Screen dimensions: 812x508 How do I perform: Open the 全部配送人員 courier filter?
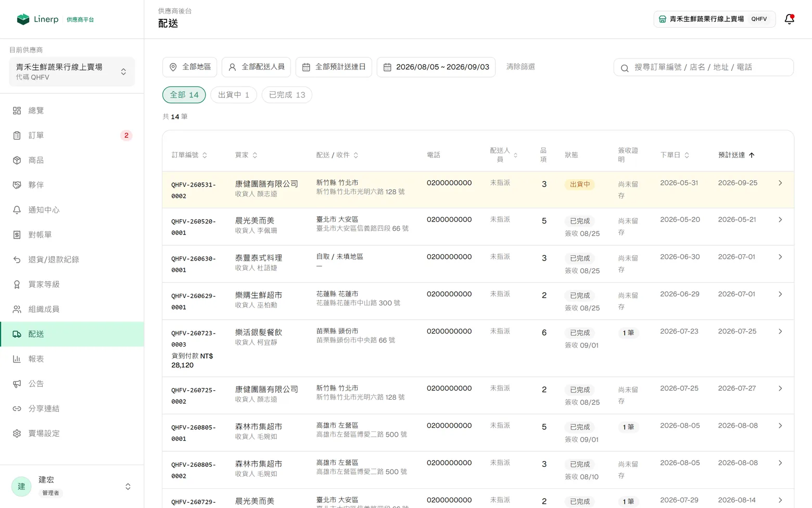pyautogui.click(x=256, y=67)
